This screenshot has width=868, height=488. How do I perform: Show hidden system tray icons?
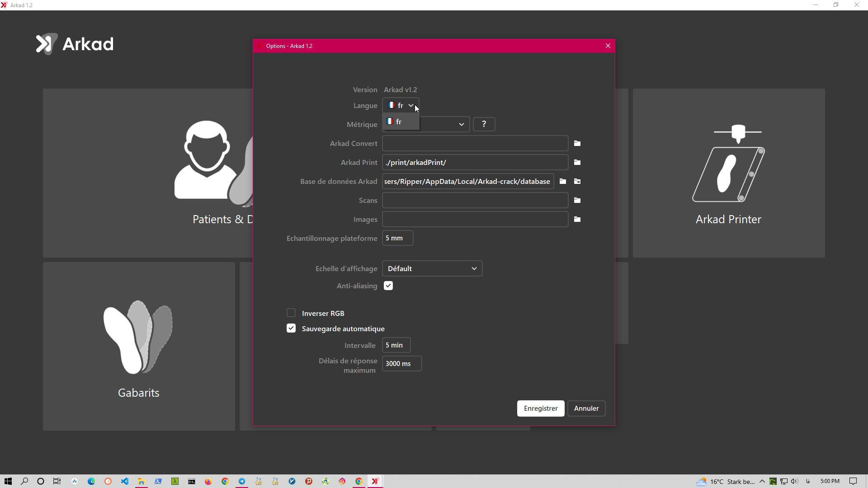point(762,481)
